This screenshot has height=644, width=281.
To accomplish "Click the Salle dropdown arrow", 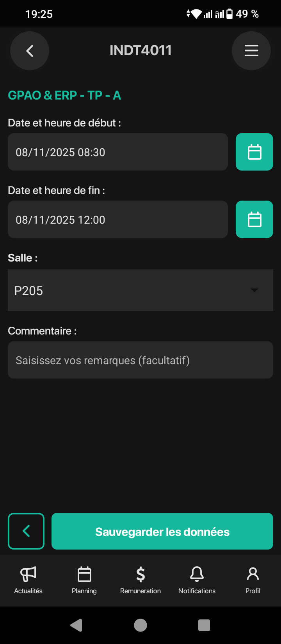I will 254,290.
